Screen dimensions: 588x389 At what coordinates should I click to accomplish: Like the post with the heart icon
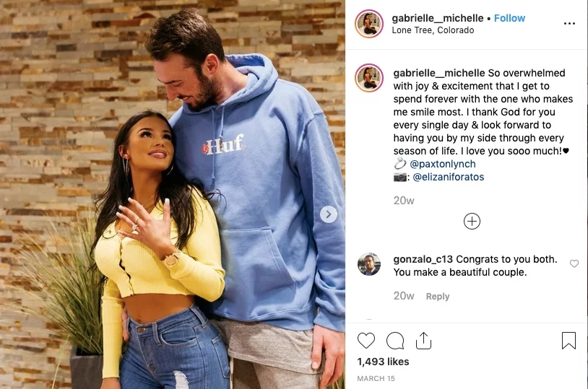point(366,341)
